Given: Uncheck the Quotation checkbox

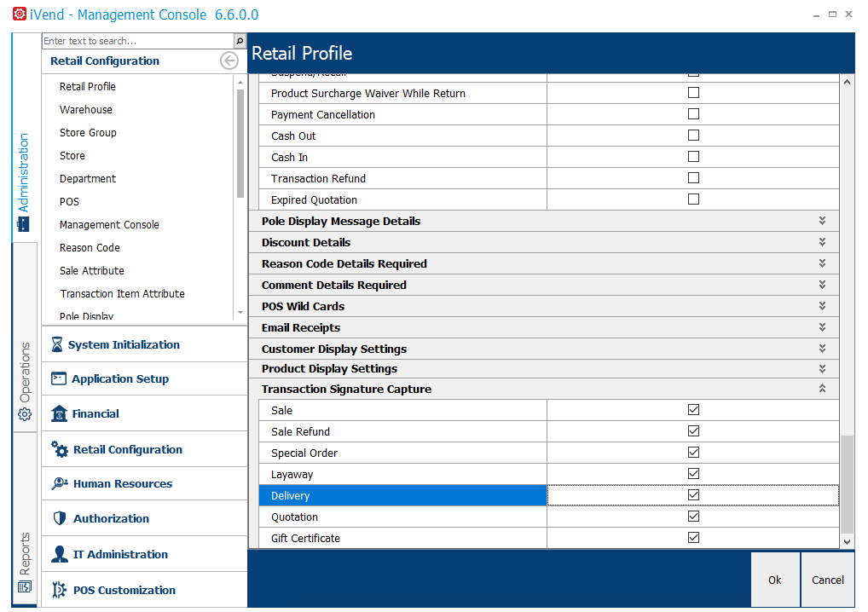Looking at the screenshot, I should pos(693,517).
